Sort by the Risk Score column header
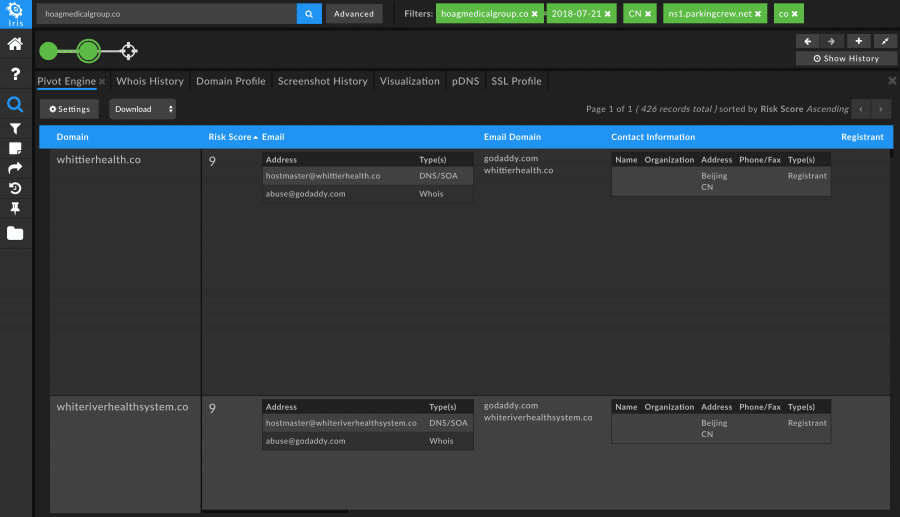Viewport: 900px width, 517px height. tap(232, 137)
